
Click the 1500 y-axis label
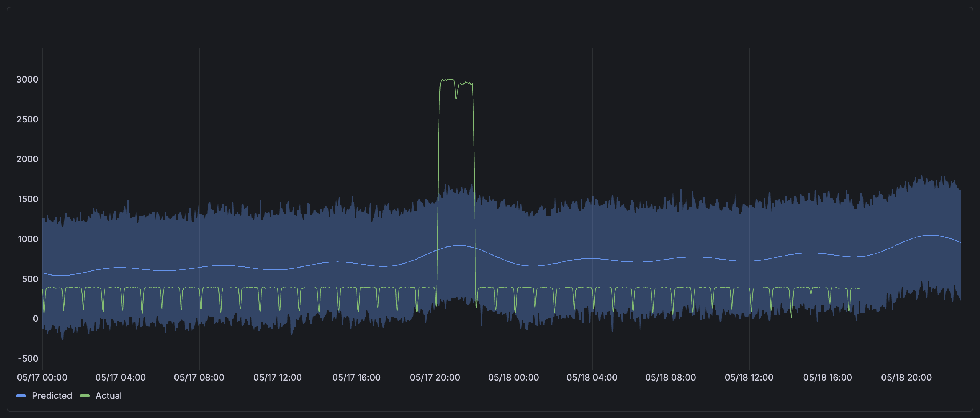pyautogui.click(x=28, y=199)
